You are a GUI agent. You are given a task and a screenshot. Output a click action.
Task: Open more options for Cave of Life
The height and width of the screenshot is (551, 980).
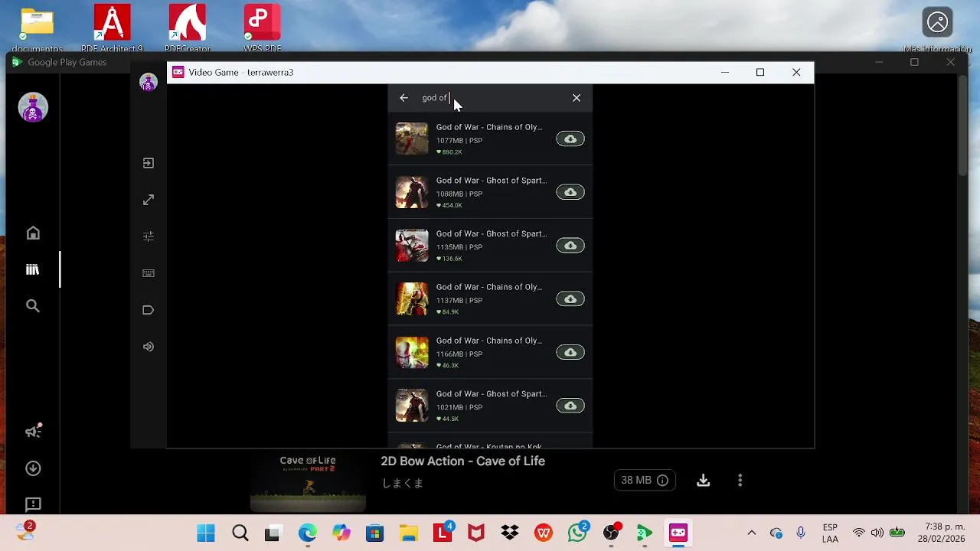(740, 481)
